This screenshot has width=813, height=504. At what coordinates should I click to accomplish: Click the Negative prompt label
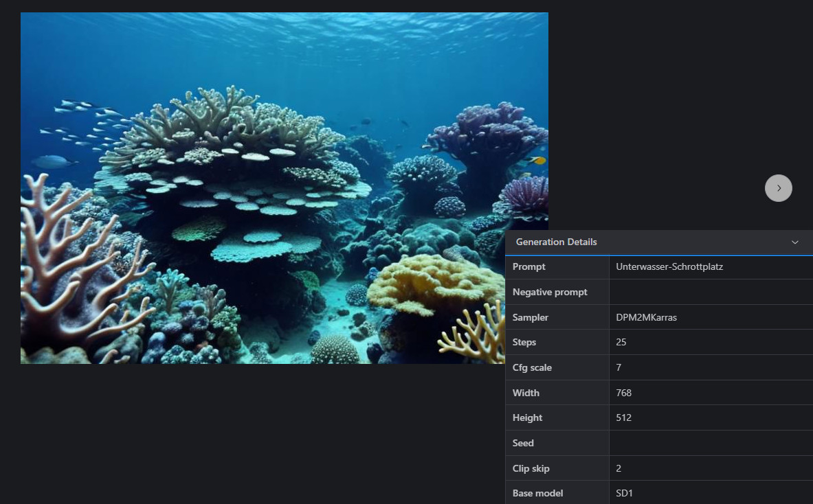click(x=550, y=293)
